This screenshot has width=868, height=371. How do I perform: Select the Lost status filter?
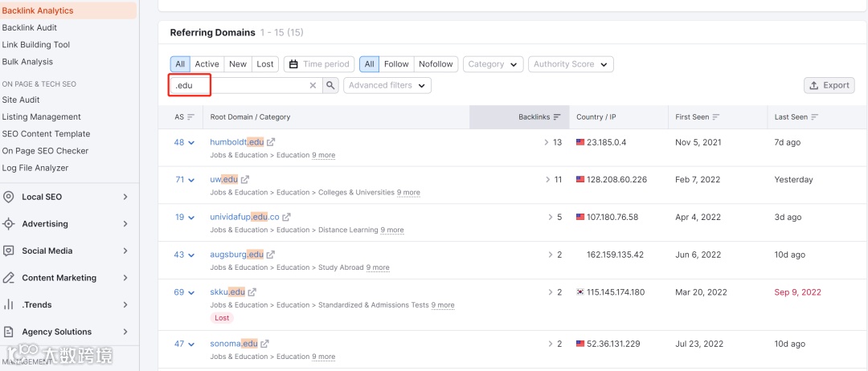[x=265, y=64]
